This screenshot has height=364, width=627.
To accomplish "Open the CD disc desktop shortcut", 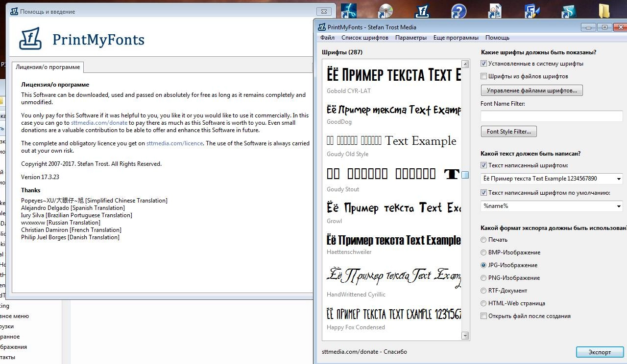I will click(386, 11).
